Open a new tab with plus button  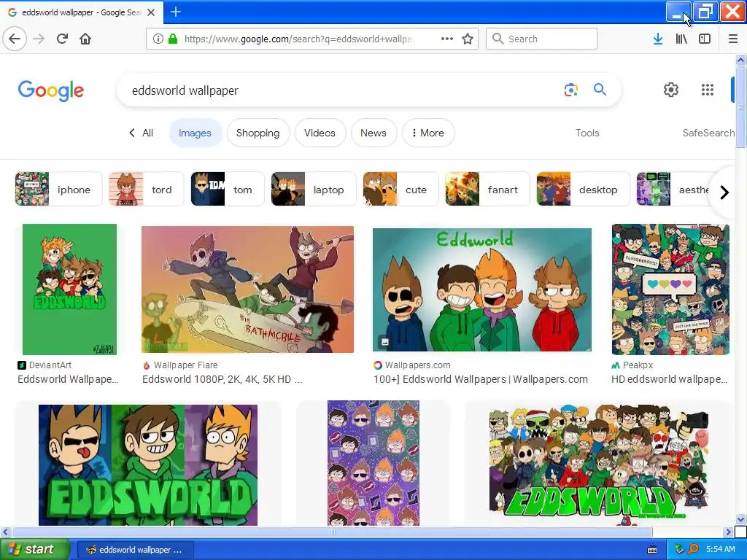(175, 12)
